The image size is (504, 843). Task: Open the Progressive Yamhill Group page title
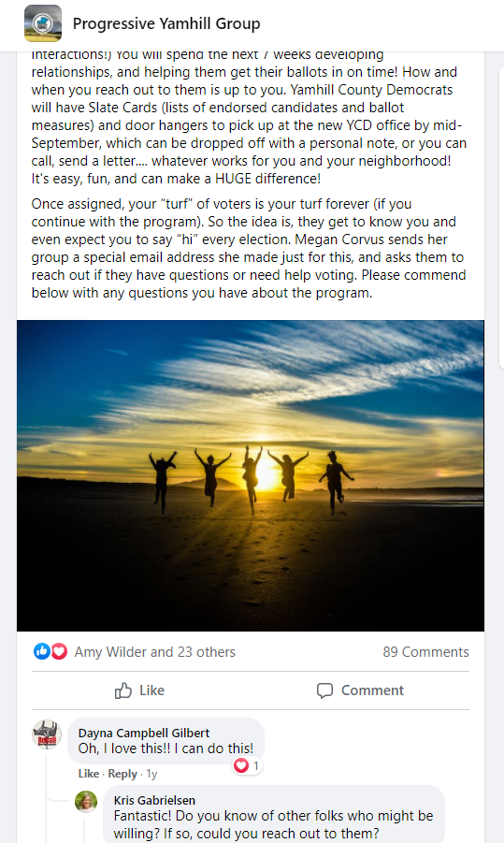[x=166, y=23]
